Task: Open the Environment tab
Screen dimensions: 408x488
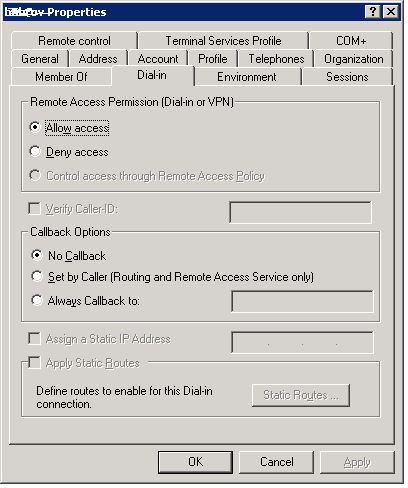Action: 247,77
